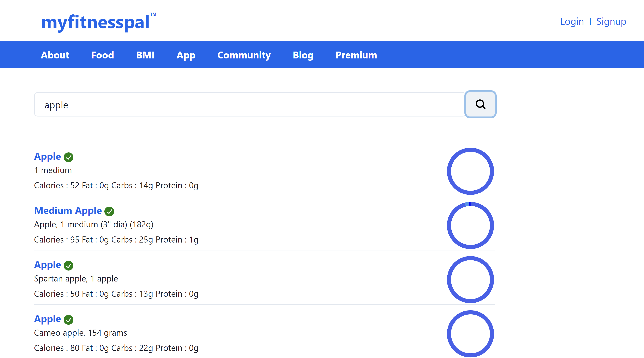
Task: Open the Cameo apple result link
Action: pyautogui.click(x=47, y=319)
